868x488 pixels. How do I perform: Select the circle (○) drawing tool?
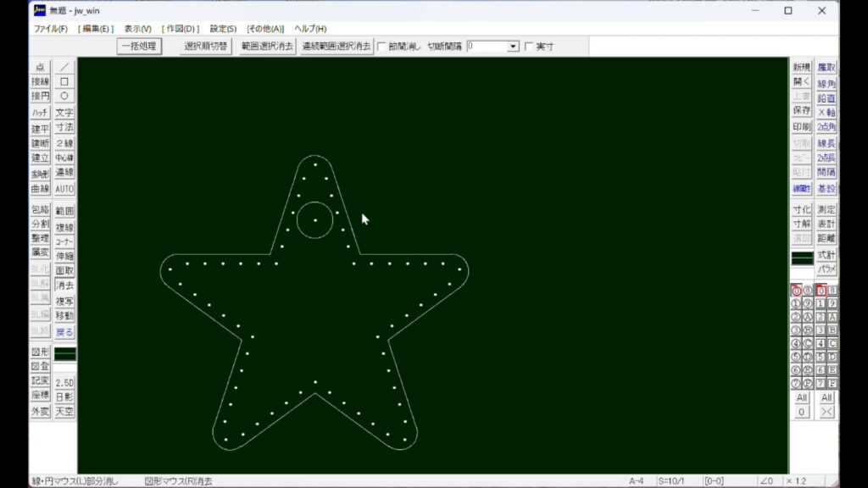pos(64,97)
